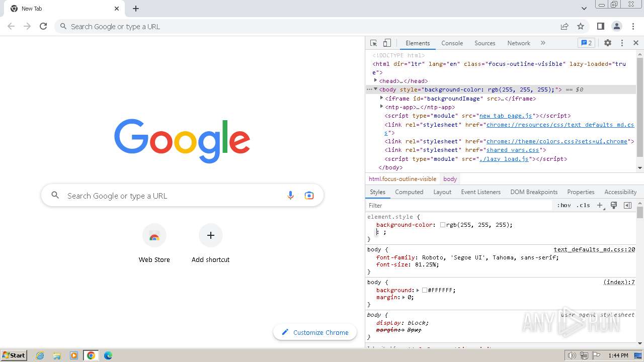Open Microsoft Edge from taskbar
Viewport: 644px width, 362px height.
coord(108,355)
